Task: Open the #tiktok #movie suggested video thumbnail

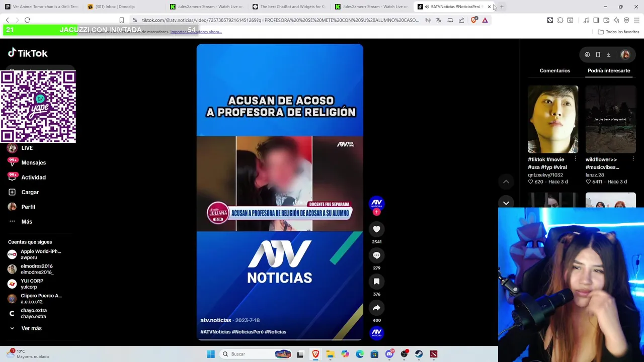Action: 553,119
